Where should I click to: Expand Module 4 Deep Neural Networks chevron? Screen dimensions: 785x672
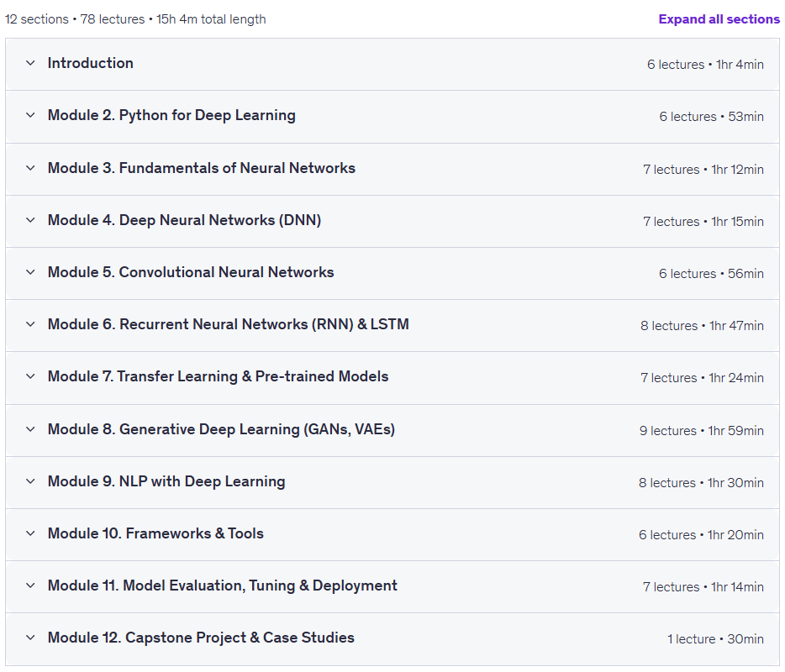click(x=30, y=220)
